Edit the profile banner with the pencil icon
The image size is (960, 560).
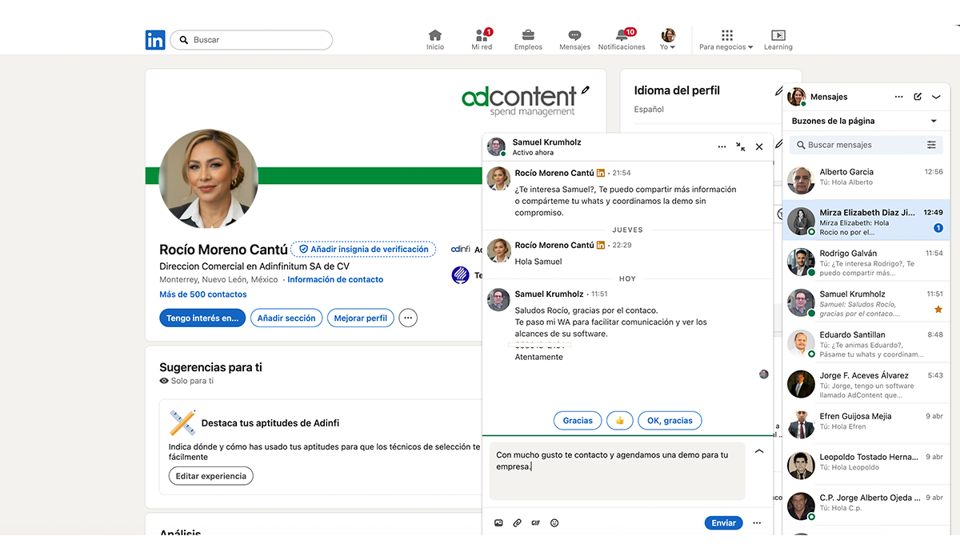pos(586,90)
